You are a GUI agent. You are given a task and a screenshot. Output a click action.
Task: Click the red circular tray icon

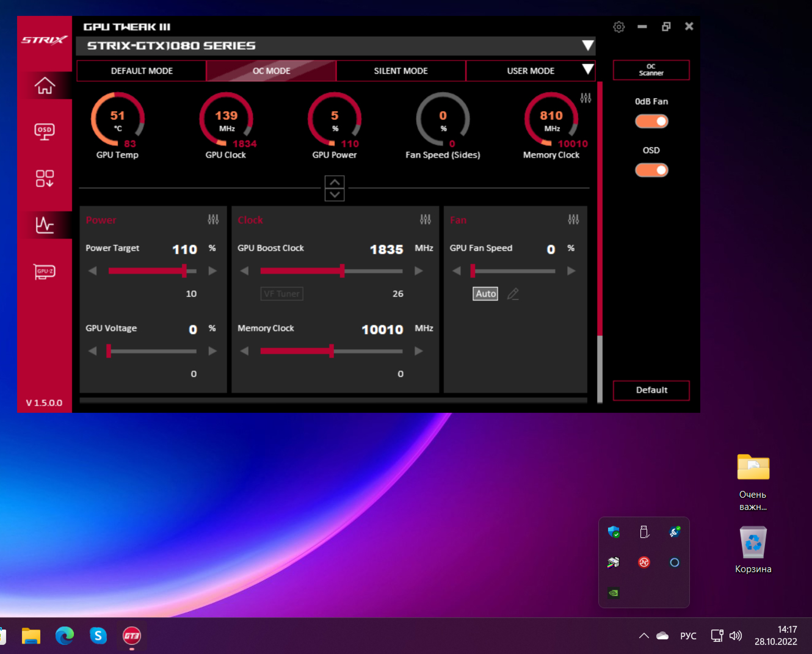(644, 562)
